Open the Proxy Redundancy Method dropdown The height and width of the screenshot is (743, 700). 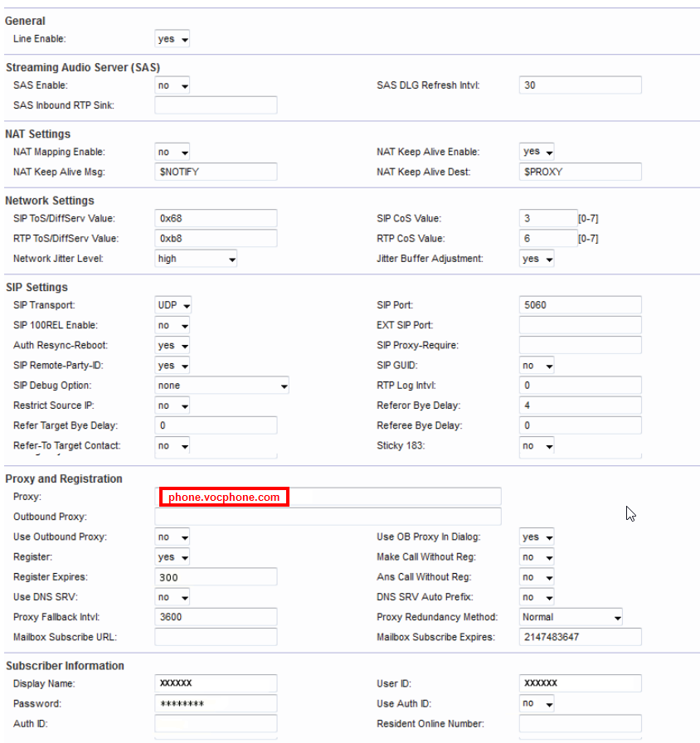(571, 617)
